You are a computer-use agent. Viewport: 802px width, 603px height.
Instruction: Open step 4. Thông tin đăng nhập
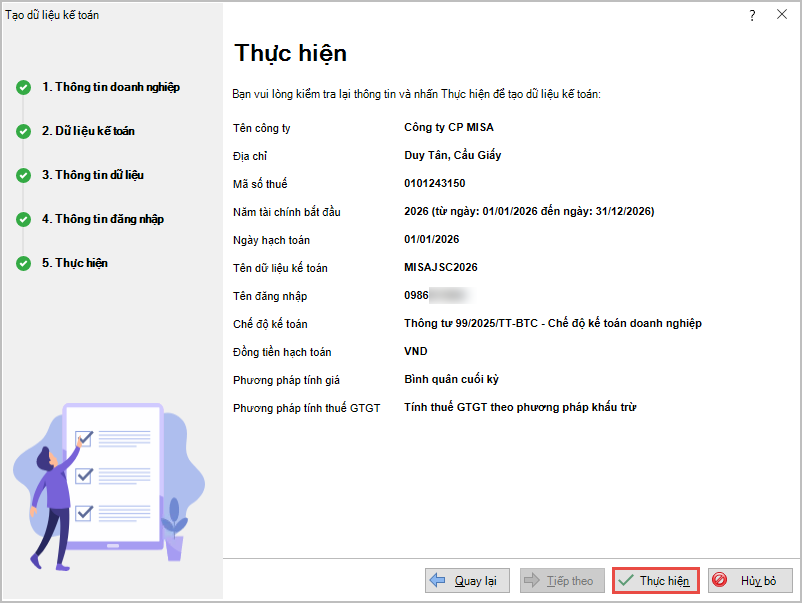pyautogui.click(x=102, y=219)
